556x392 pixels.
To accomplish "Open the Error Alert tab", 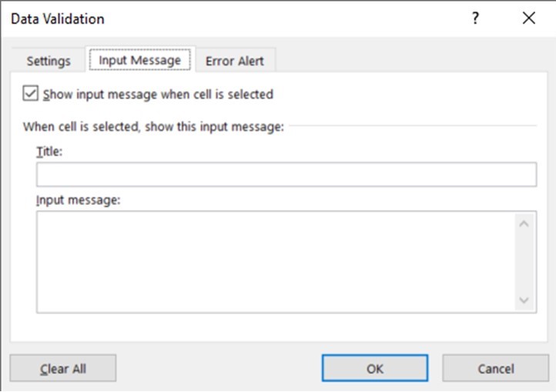I will pos(234,61).
